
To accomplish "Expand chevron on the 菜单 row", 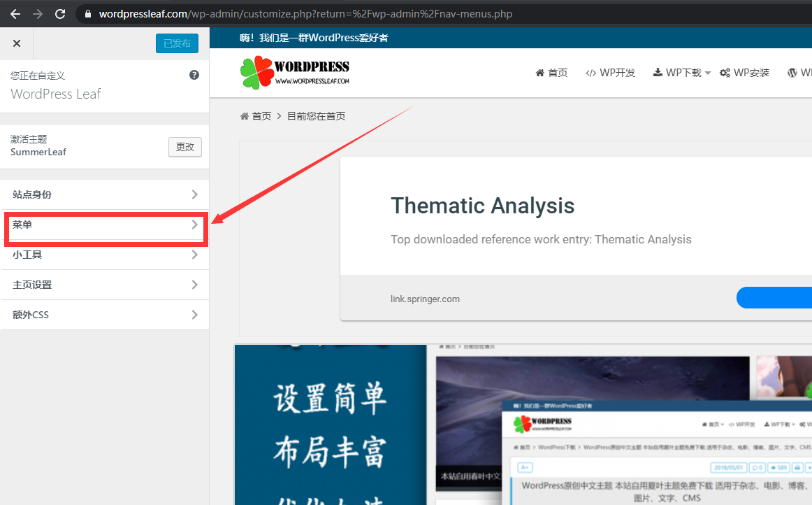I will click(x=195, y=225).
